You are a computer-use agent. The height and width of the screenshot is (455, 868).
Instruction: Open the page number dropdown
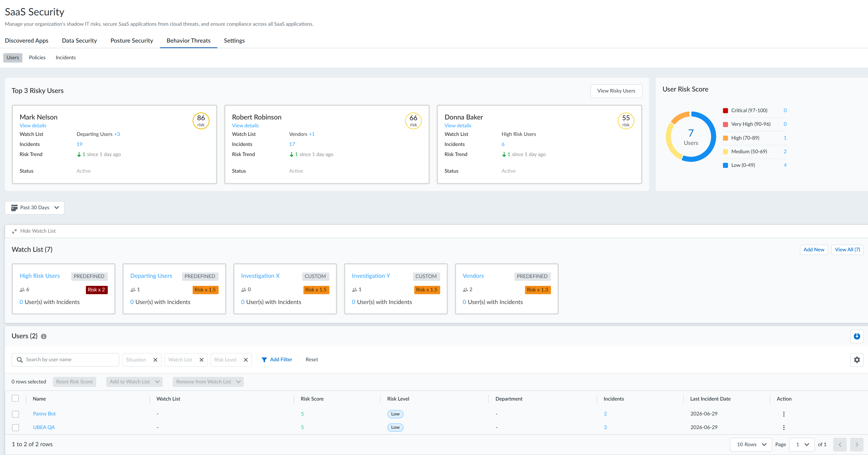[802, 445]
